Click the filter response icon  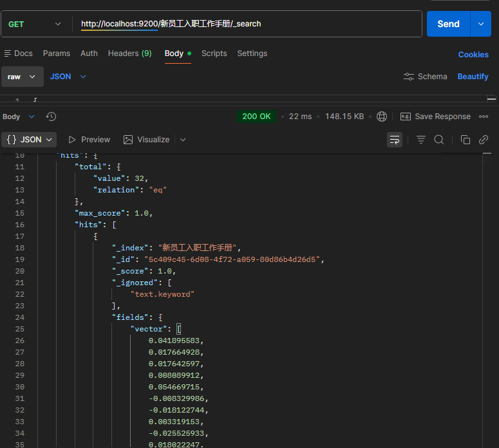(x=421, y=140)
